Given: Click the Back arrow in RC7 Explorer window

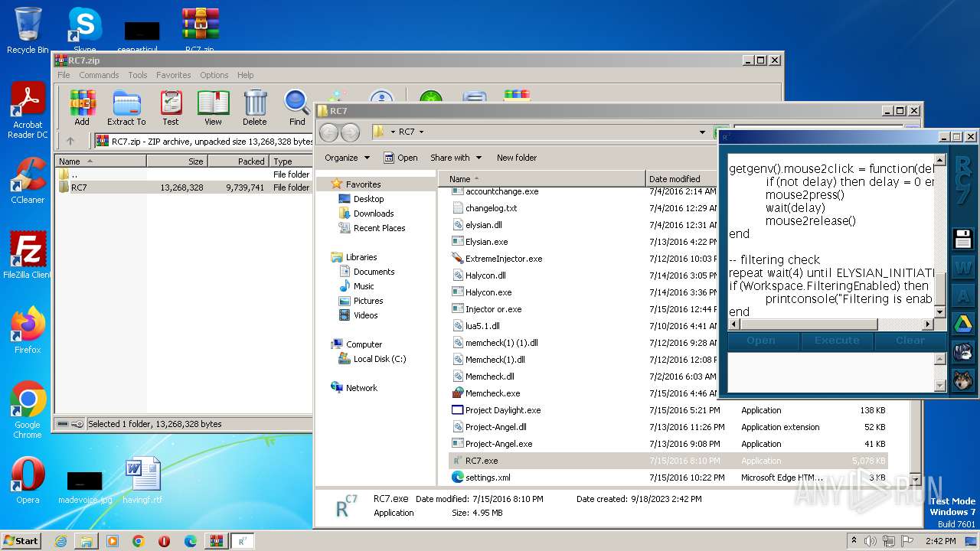Looking at the screenshot, I should pos(328,132).
